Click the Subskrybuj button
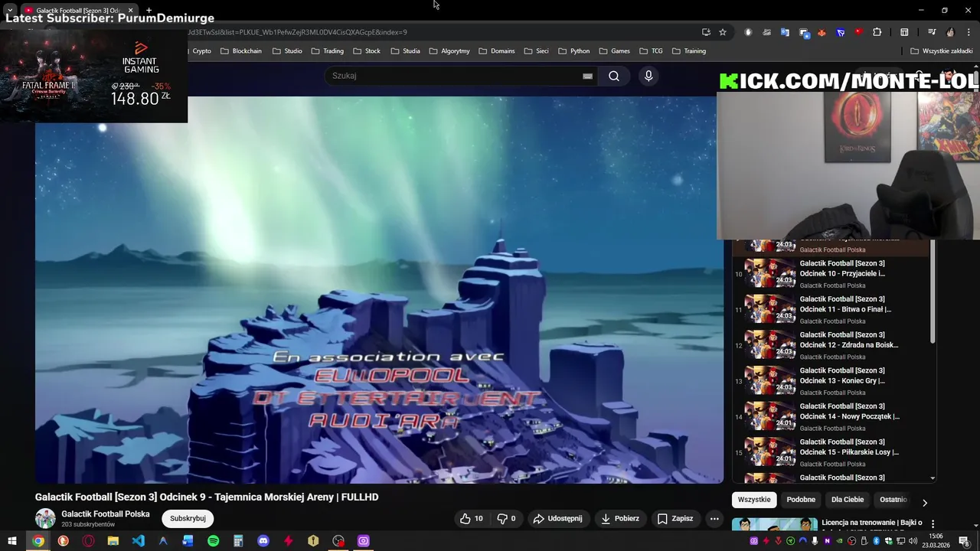Image resolution: width=980 pixels, height=551 pixels. (188, 518)
